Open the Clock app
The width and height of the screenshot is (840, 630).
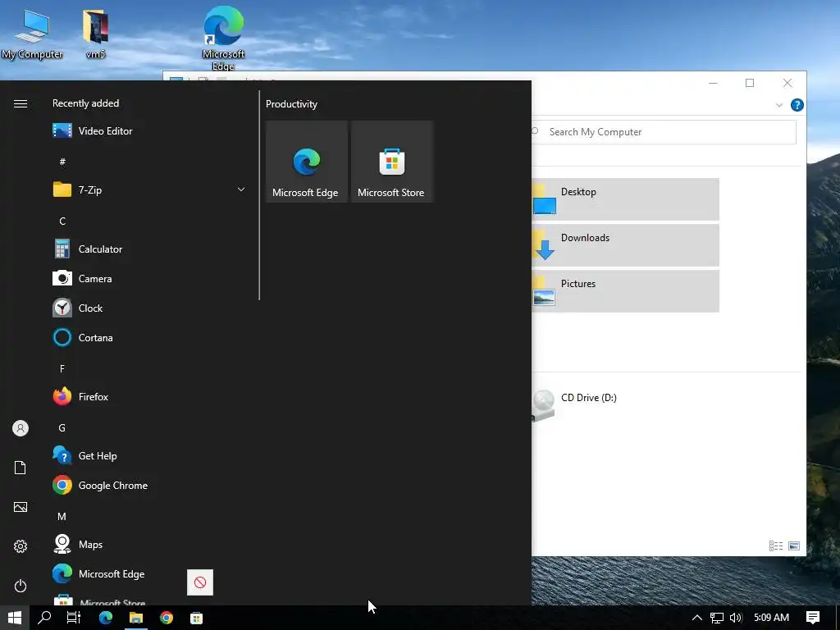148,308
